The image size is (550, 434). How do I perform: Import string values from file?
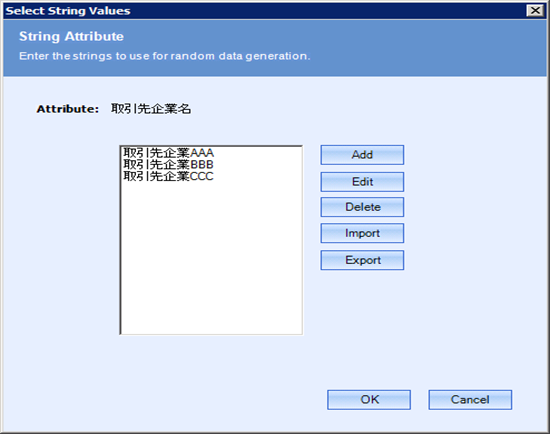pyautogui.click(x=362, y=233)
